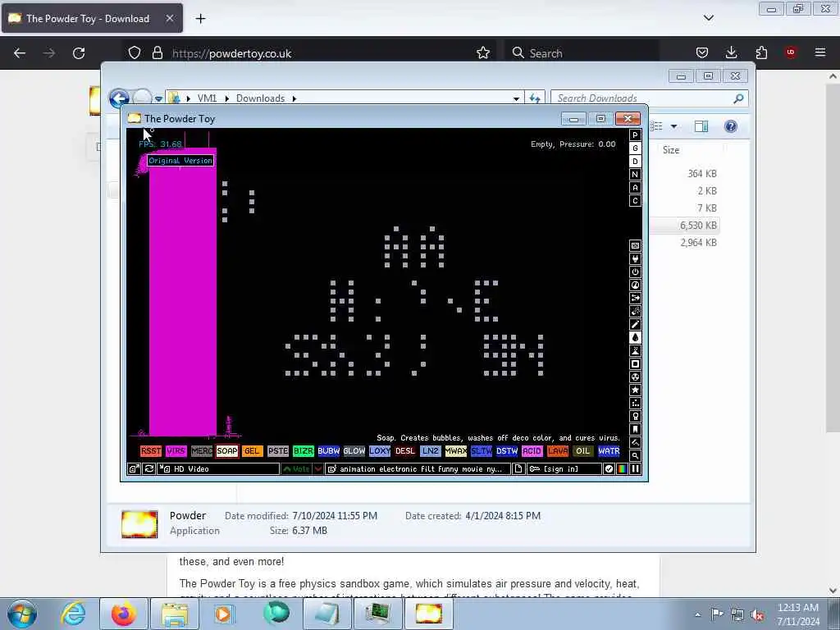Expand the arrow after Downloads breadcrumb

pos(294,98)
